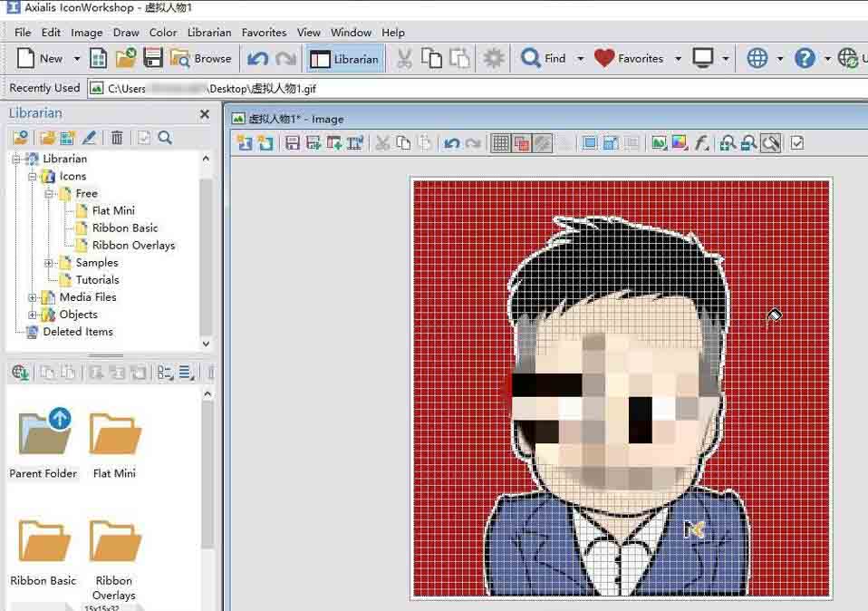This screenshot has width=868, height=611.
Task: Collapse the Icons tree node
Action: 33,176
